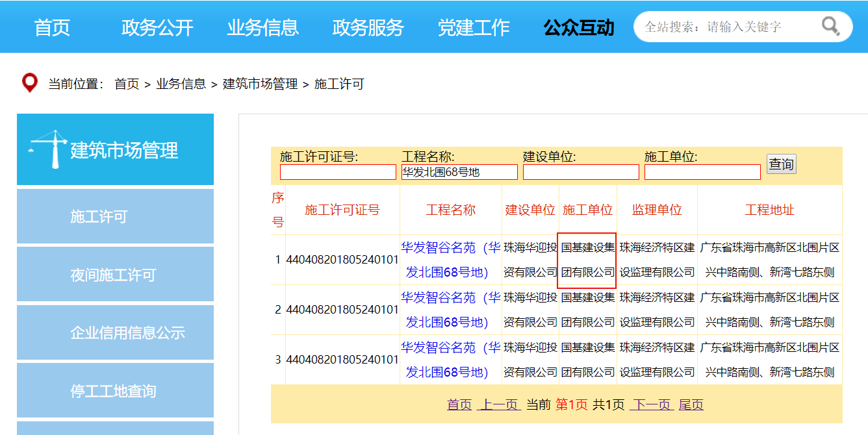Screen dimensions: 868x435
Task: Click 珠海经济特区建设监理有限公司 cell in row 1
Action: point(657,260)
